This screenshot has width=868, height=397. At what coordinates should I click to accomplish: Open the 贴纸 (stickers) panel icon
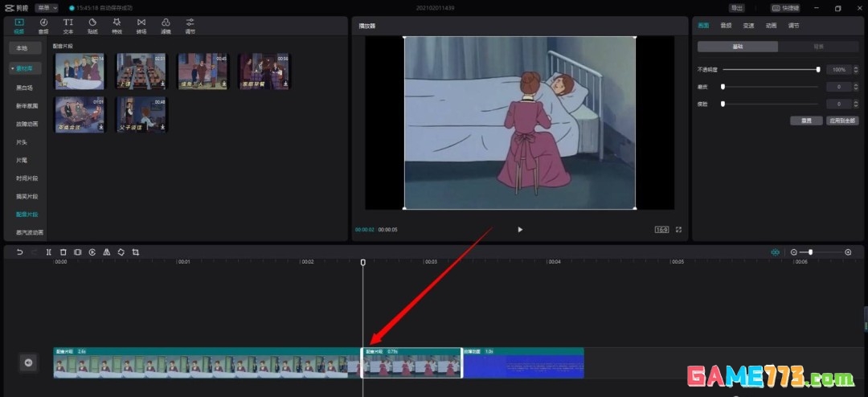pyautogui.click(x=92, y=26)
